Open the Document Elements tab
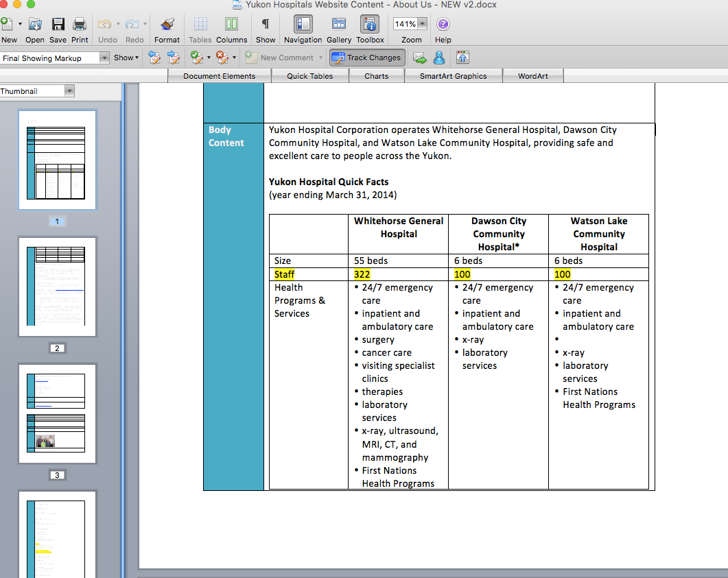Viewport: 728px width, 578px height. tap(219, 76)
